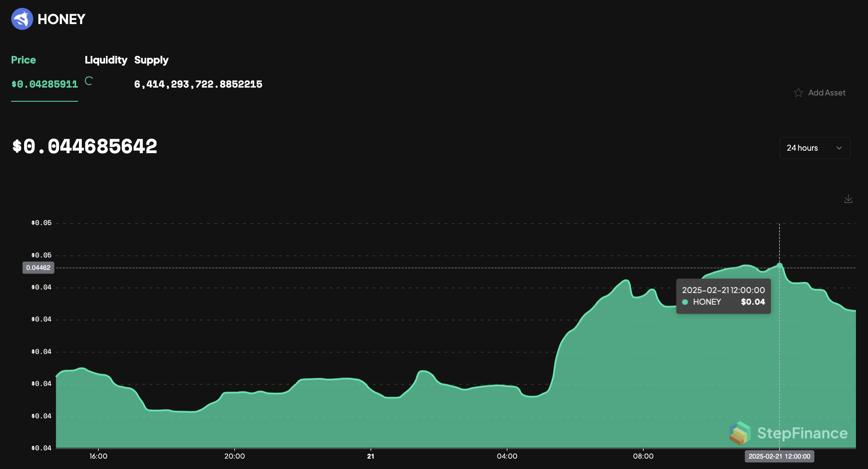This screenshot has height=469, width=868.
Task: Click the 2025-02-21 12:00:00 axis label
Action: (x=779, y=456)
